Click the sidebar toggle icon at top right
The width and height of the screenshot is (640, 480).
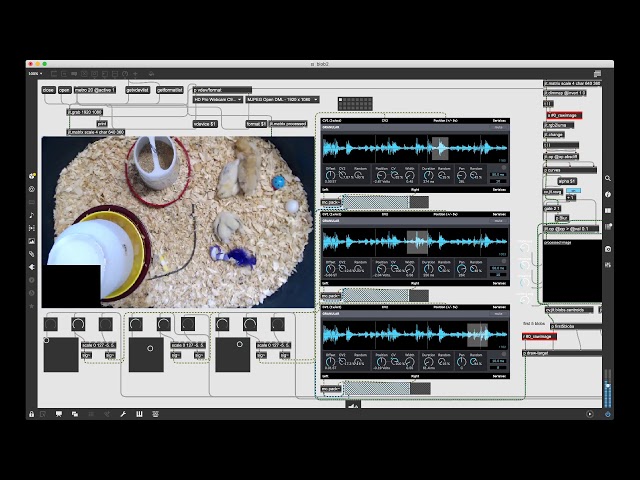pyautogui.click(x=598, y=73)
